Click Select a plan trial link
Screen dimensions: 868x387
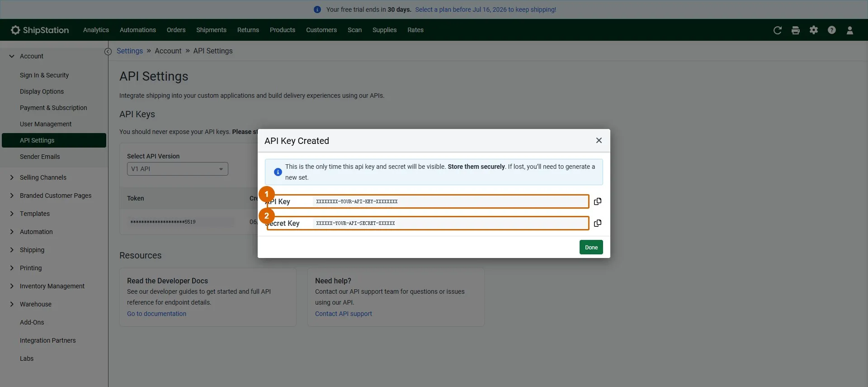pyautogui.click(x=486, y=10)
